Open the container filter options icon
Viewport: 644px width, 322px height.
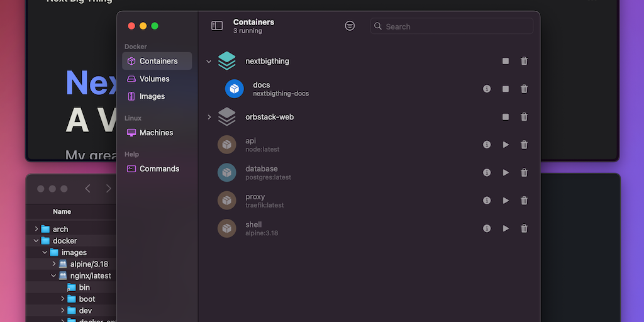(x=350, y=26)
